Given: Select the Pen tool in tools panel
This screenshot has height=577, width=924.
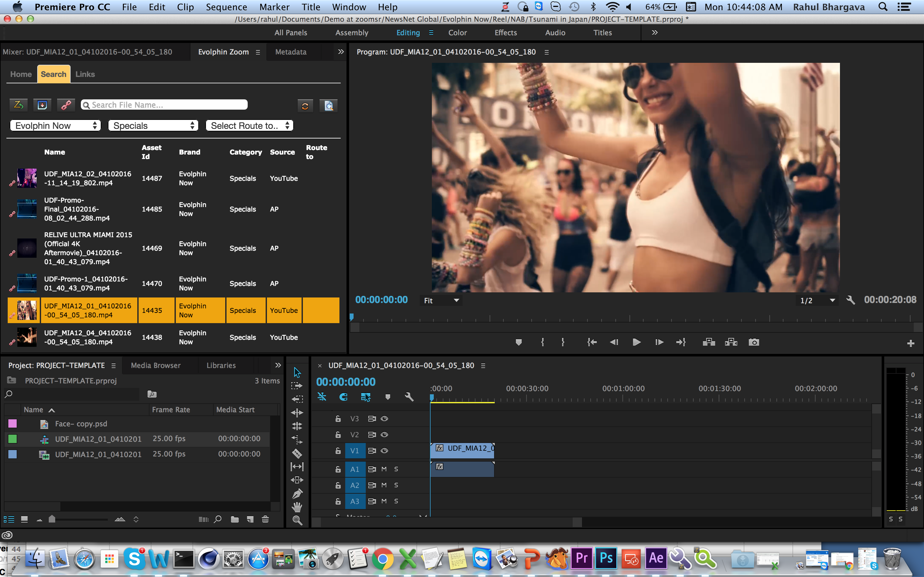Looking at the screenshot, I should [x=297, y=493].
